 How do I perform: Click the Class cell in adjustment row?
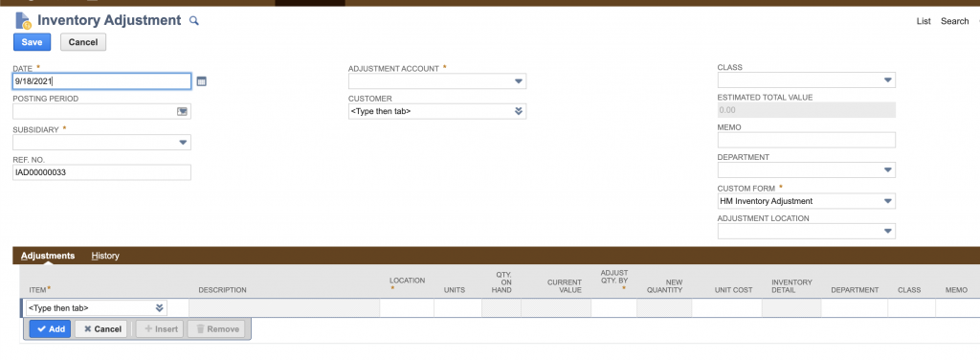pyautogui.click(x=911, y=308)
